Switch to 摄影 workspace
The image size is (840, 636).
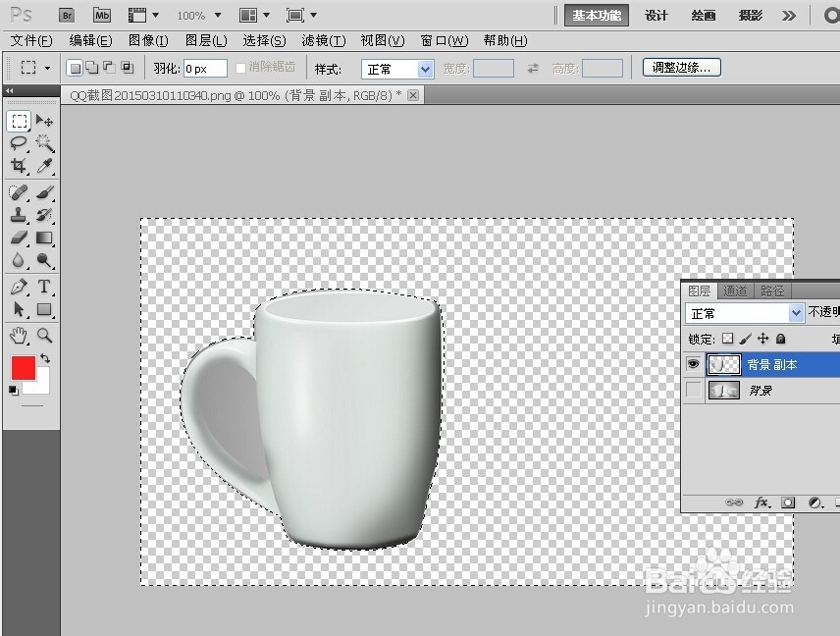(750, 16)
